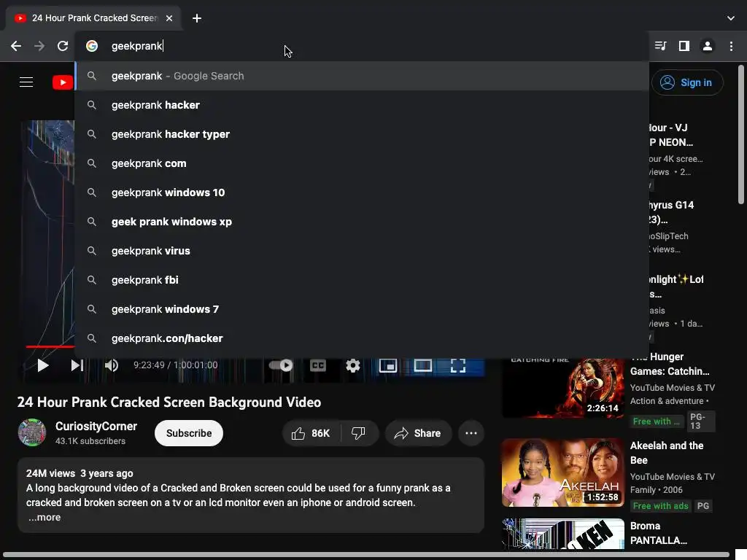This screenshot has width=747, height=560.
Task: Open the Chrome three-dot menu
Action: [731, 46]
